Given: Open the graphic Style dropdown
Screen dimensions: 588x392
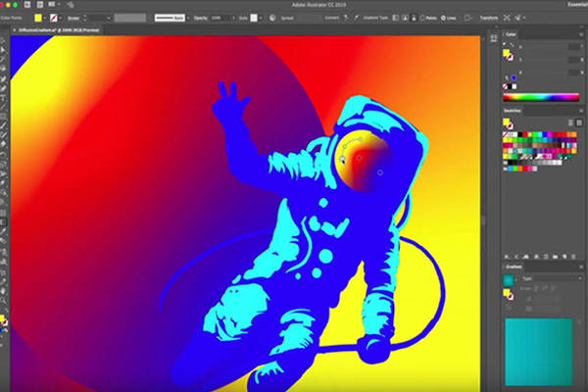Looking at the screenshot, I should pyautogui.click(x=261, y=18).
